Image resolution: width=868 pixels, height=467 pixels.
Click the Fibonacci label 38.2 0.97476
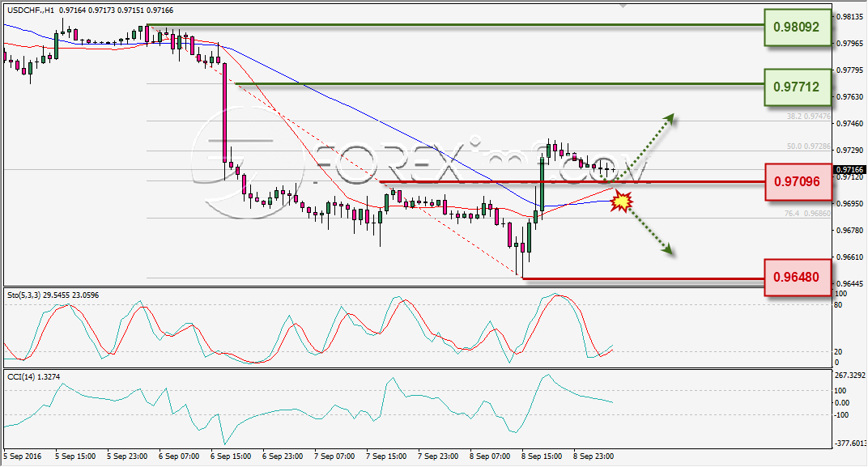coord(809,117)
